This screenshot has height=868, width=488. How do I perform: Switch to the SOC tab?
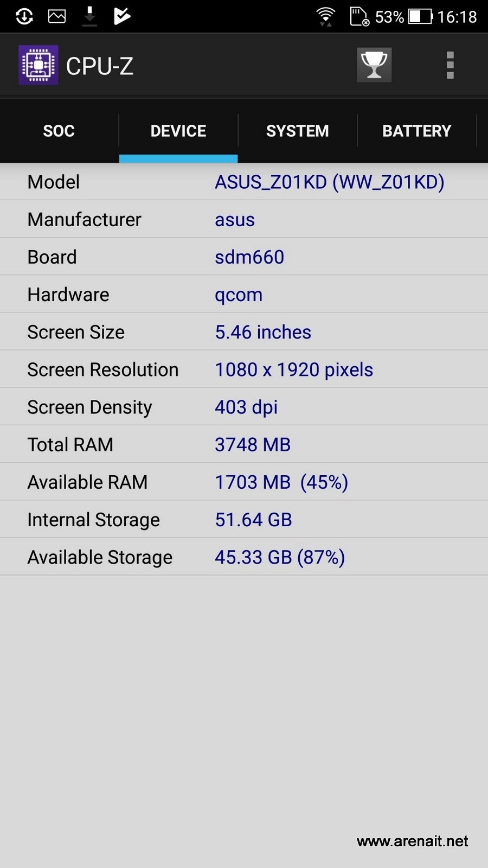pyautogui.click(x=59, y=131)
